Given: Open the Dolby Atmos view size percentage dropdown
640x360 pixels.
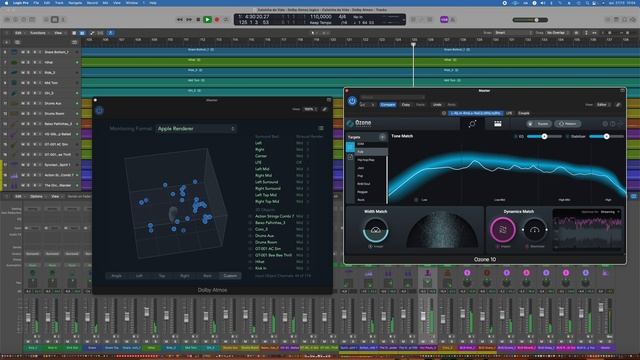Looking at the screenshot, I should click(310, 109).
